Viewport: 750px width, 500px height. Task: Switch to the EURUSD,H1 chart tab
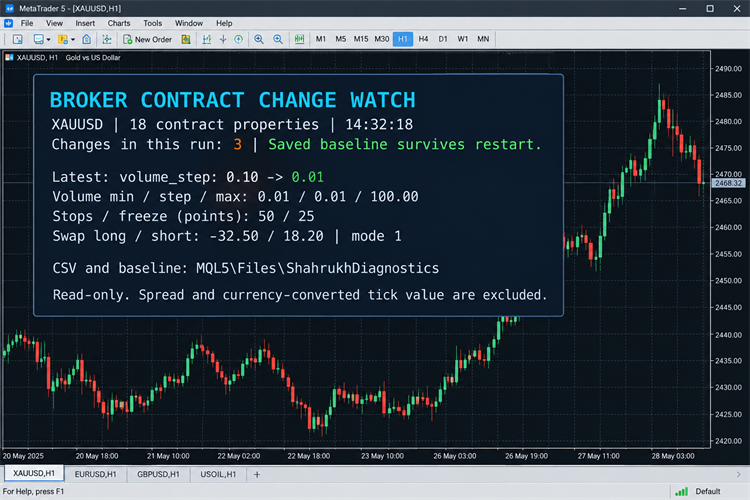[x=95, y=474]
